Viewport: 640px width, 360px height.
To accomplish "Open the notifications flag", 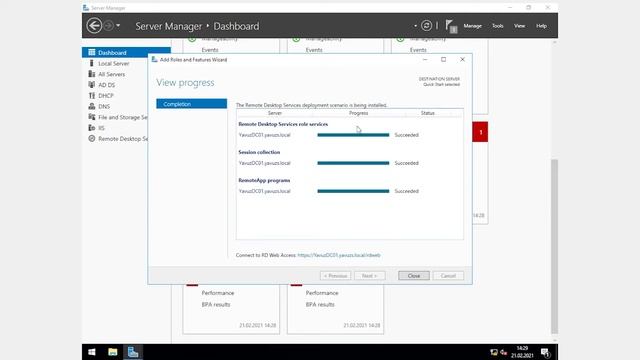I will click(x=451, y=26).
